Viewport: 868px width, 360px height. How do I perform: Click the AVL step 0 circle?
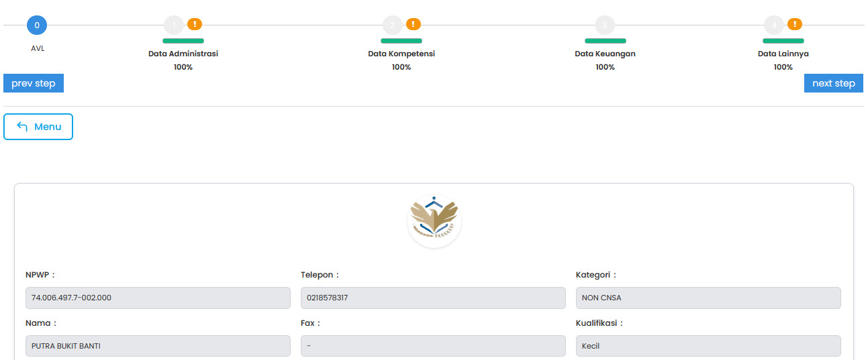point(37,25)
